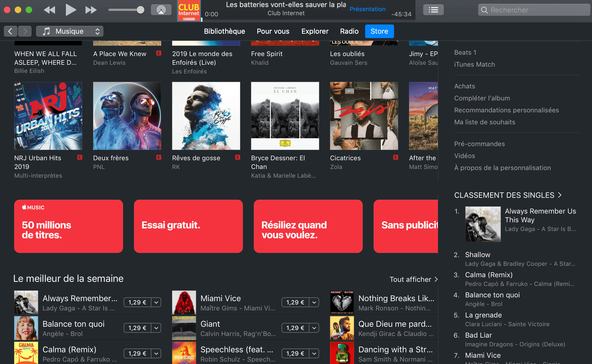592x364 pixels.
Task: Click Always Remember Us chart artwork
Action: [x=483, y=224]
